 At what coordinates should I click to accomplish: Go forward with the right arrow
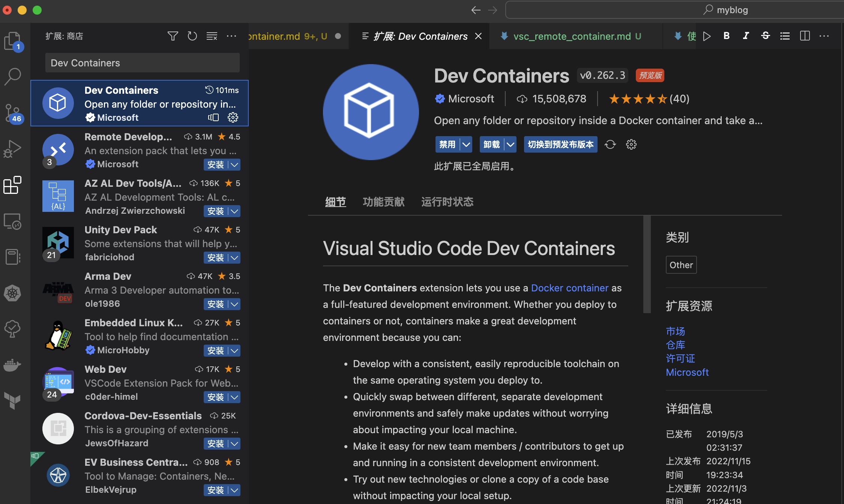[493, 10]
